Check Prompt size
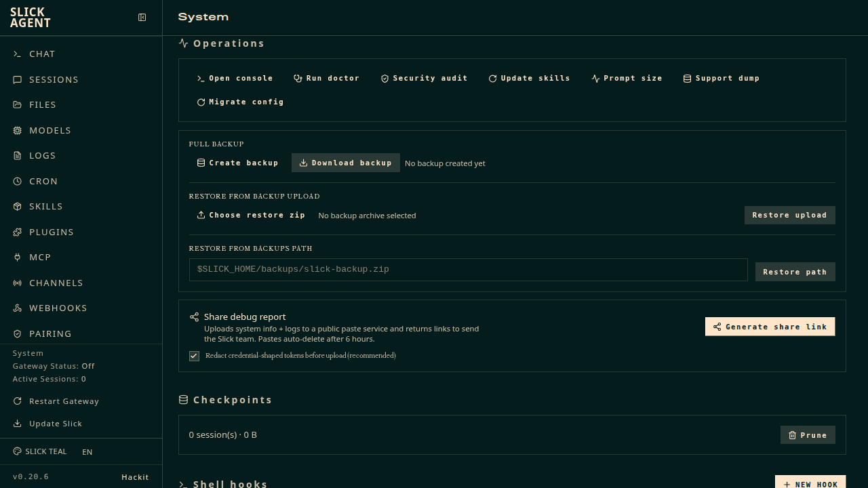 point(627,78)
